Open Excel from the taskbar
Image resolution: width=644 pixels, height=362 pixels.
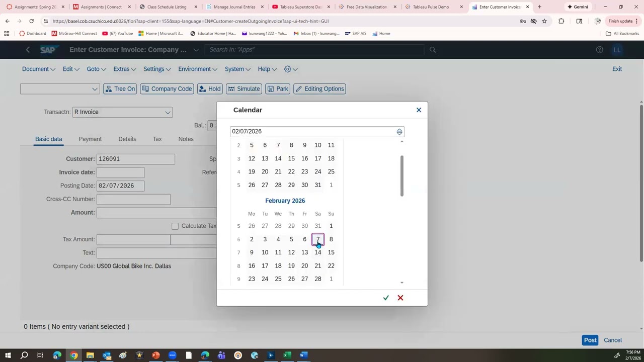287,355
